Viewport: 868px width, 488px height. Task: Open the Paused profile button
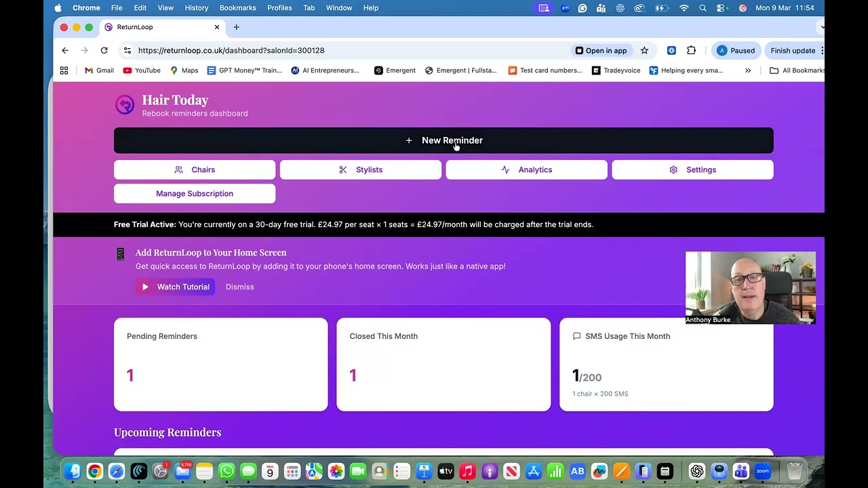click(x=736, y=50)
